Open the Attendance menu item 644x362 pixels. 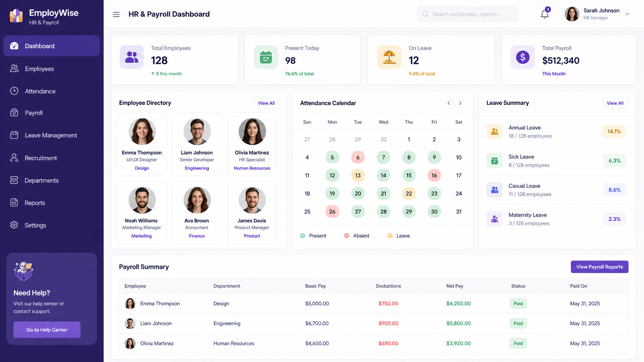[x=52, y=91]
